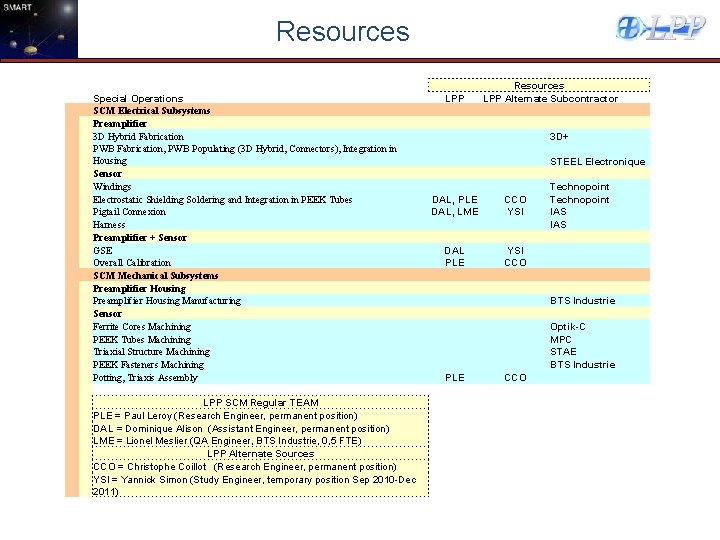Click 'IAS' in the Harness row
The height and width of the screenshot is (540, 720).
[558, 225]
